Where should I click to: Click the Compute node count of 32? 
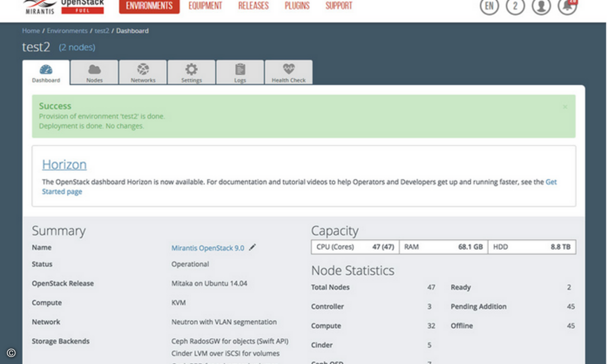pyautogui.click(x=431, y=326)
